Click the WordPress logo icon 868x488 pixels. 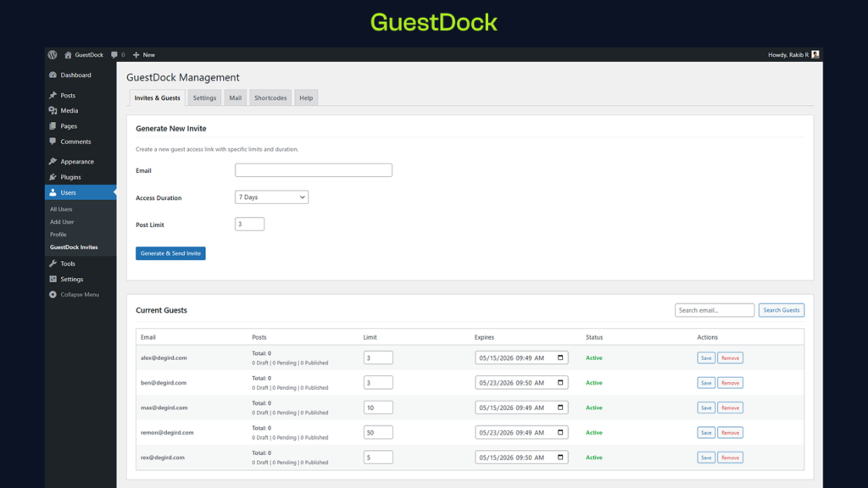click(x=53, y=55)
